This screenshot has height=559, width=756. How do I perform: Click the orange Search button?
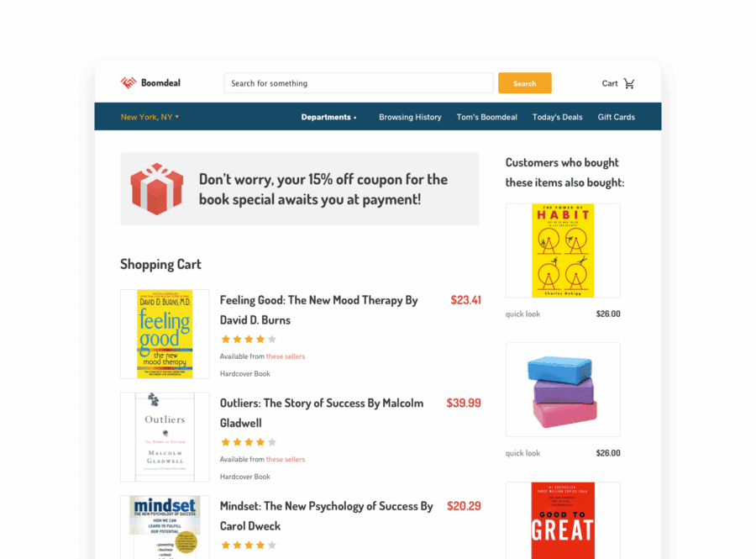click(524, 83)
